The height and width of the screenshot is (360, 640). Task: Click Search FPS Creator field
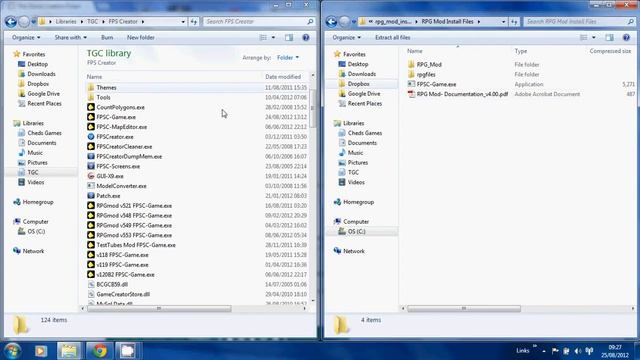259,22
